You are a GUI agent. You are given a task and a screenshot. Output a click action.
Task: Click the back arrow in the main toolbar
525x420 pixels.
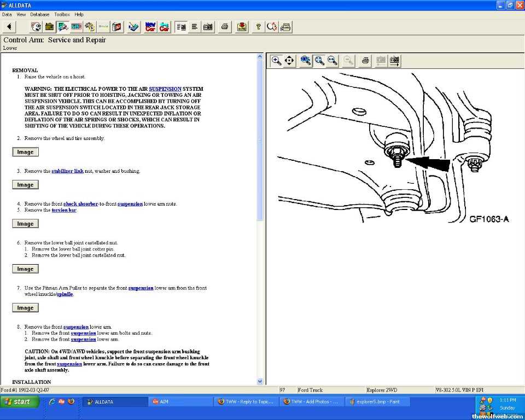click(9, 27)
